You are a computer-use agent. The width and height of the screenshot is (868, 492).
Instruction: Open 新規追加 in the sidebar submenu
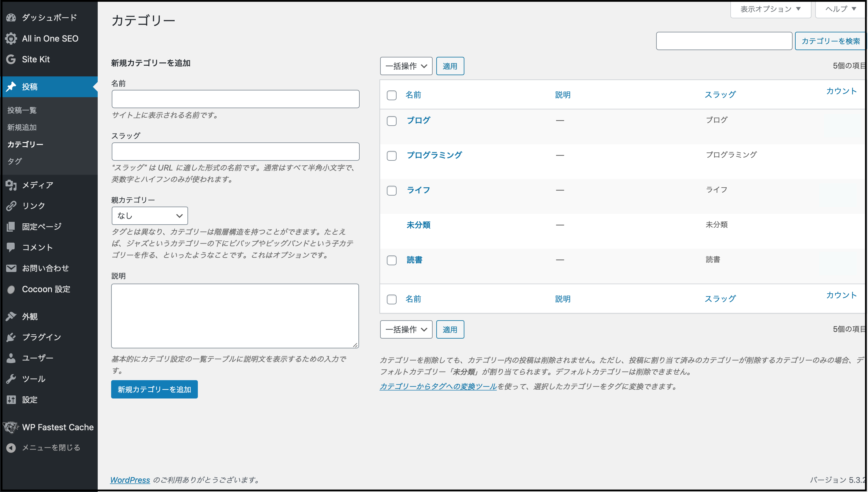tap(22, 127)
